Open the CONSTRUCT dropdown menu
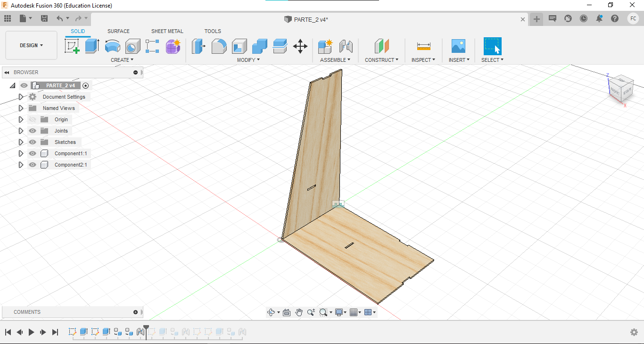Image resolution: width=644 pixels, height=344 pixels. click(x=381, y=60)
